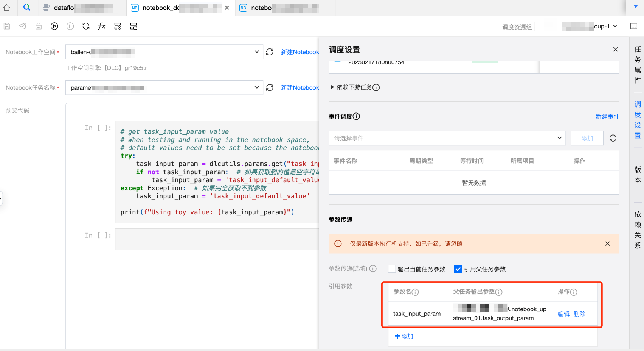Click the save icon in toolbar

7,26
